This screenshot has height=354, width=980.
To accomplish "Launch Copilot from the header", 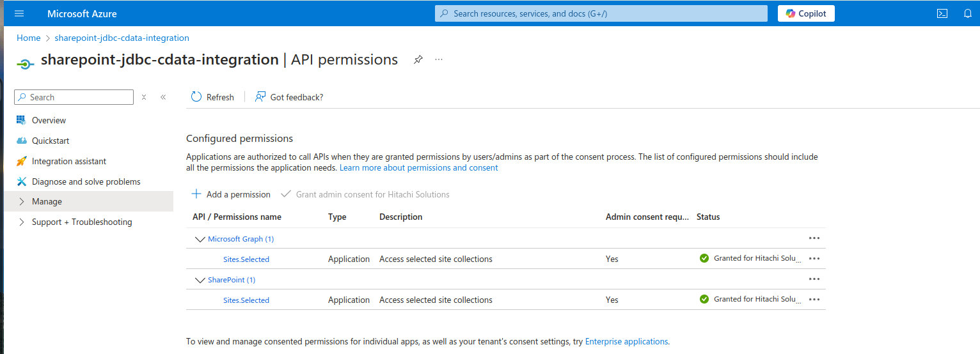I will 806,13.
